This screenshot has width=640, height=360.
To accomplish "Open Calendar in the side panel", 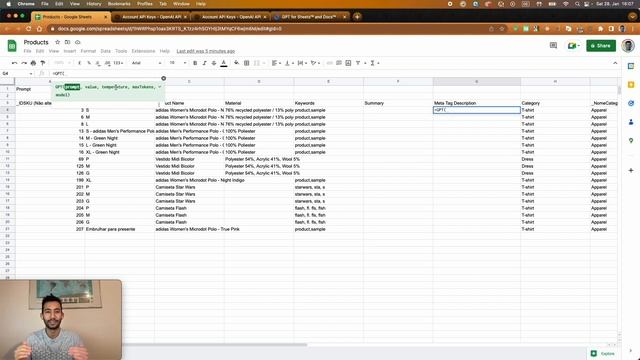I will pos(631,66).
